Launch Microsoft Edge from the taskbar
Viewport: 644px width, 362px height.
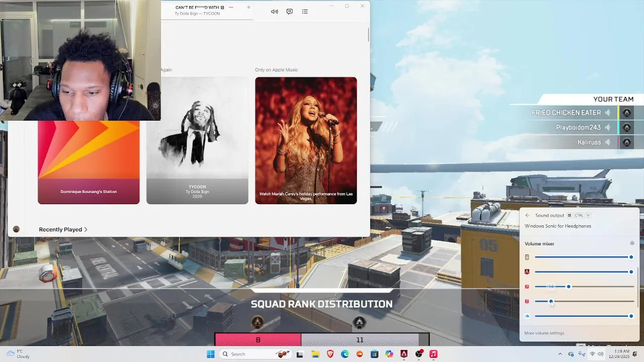(x=345, y=354)
